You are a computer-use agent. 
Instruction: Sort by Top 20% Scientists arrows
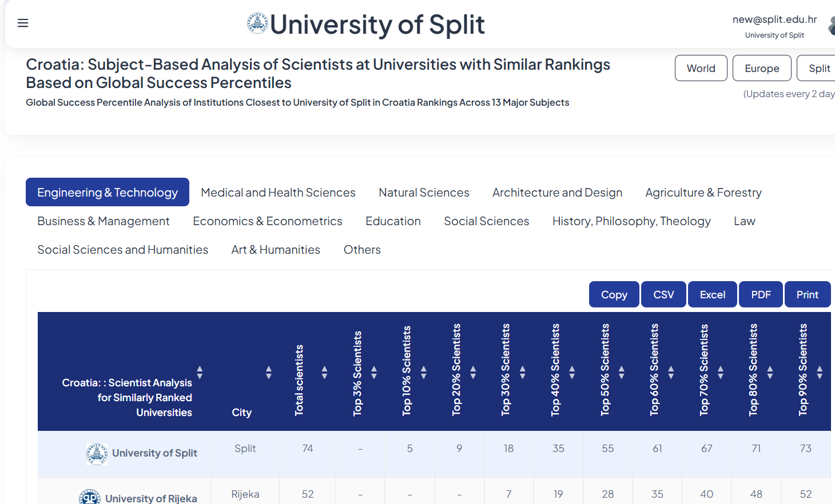point(473,373)
